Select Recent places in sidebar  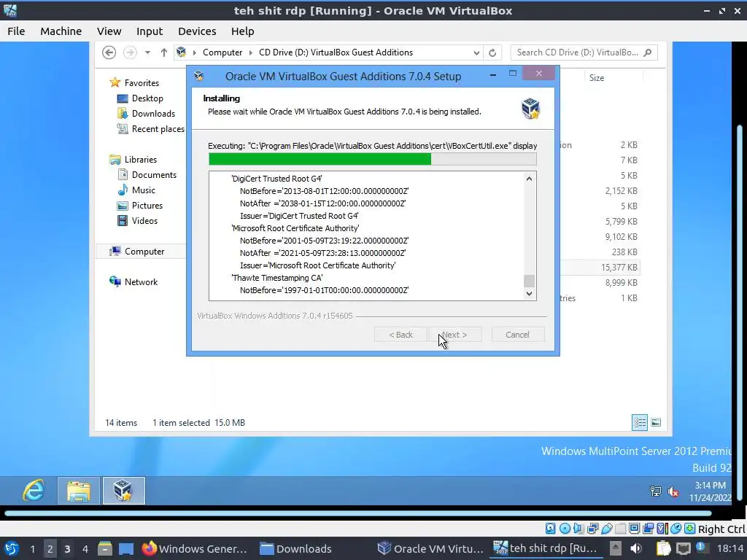point(150,128)
